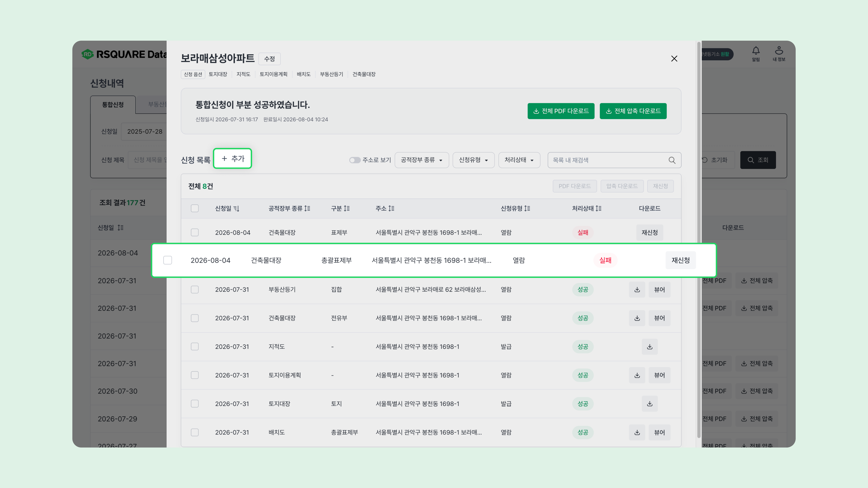Open the notification bell icon

756,51
